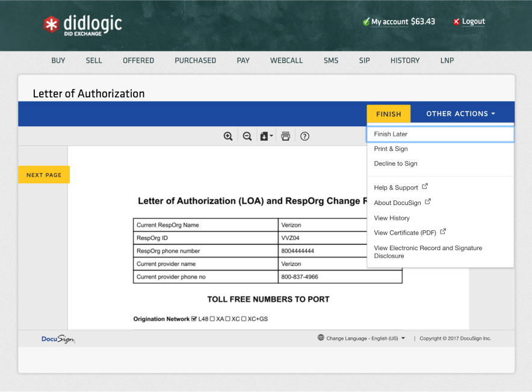Select Finish Later from the menu
The height and width of the screenshot is (392, 532).
point(391,134)
